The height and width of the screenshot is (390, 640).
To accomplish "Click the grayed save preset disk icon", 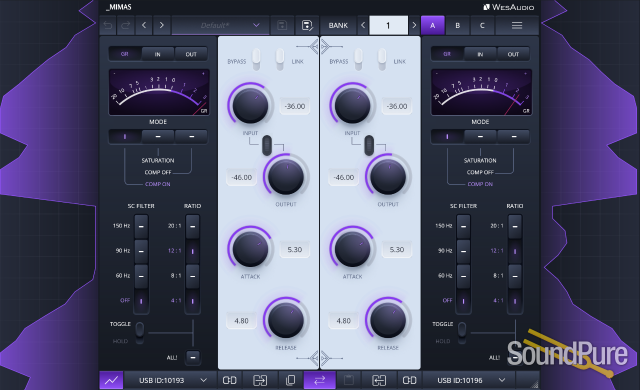I will pos(282,25).
